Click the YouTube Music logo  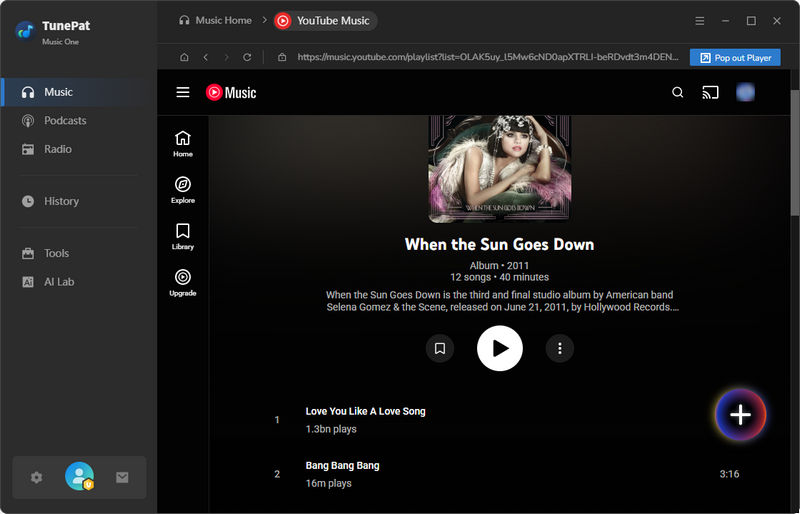(231, 92)
